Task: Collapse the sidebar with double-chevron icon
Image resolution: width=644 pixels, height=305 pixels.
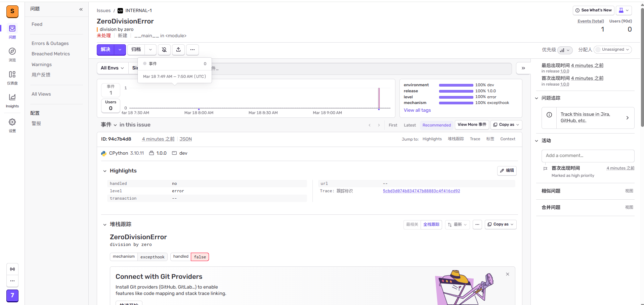Action: click(x=81, y=9)
